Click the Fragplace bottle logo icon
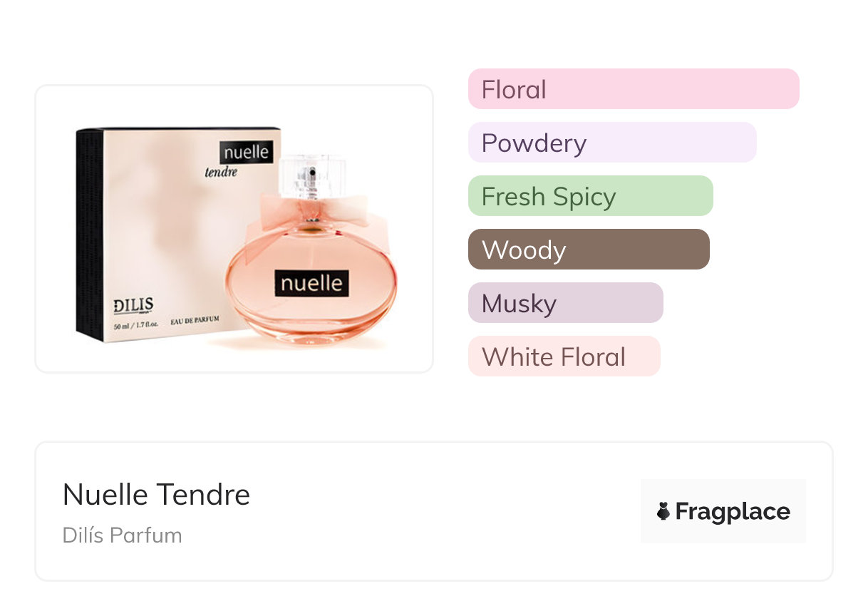The image size is (868, 616). coord(663,511)
